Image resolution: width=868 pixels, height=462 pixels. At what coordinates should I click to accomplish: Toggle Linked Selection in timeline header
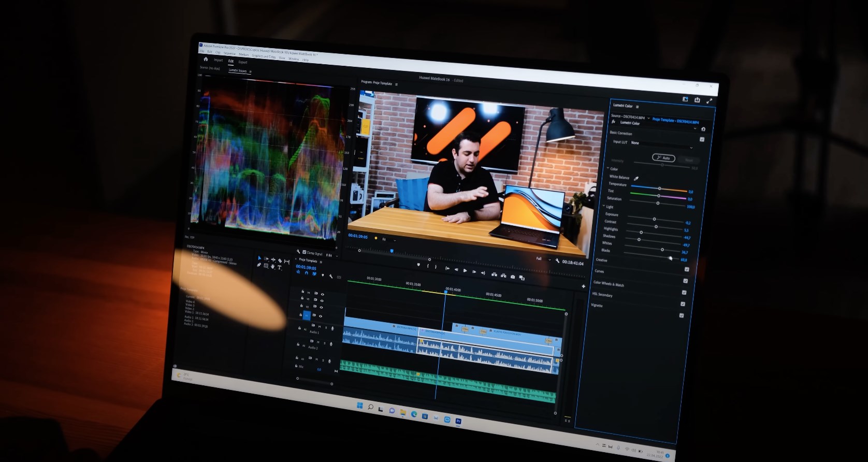tap(314, 274)
